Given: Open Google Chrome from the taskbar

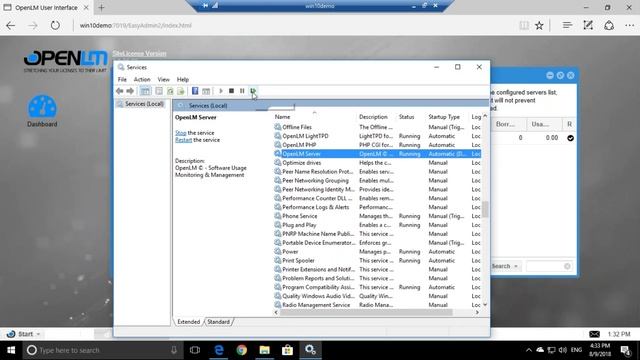Looking at the screenshot, I should [242, 350].
